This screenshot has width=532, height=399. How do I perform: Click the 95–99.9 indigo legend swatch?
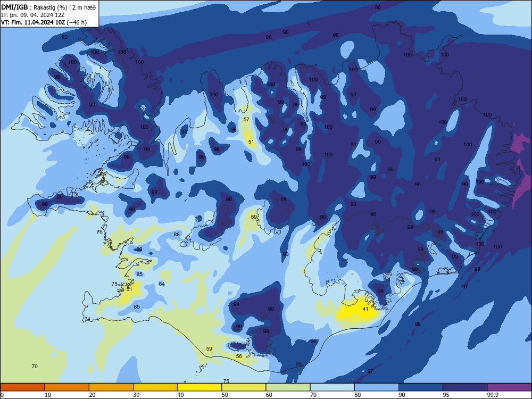[x=465, y=387]
